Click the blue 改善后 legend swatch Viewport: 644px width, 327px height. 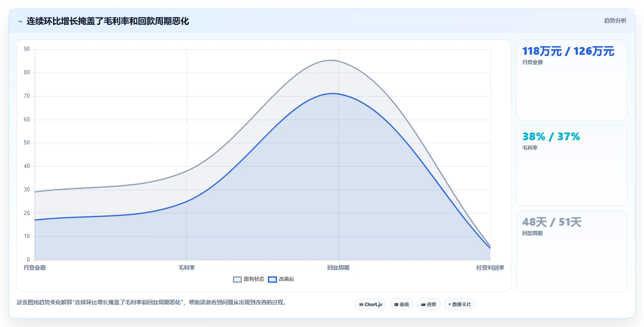tap(272, 279)
